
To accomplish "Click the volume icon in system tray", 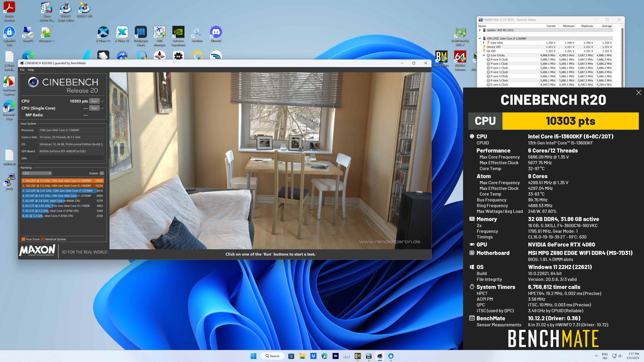I will click(x=620, y=356).
